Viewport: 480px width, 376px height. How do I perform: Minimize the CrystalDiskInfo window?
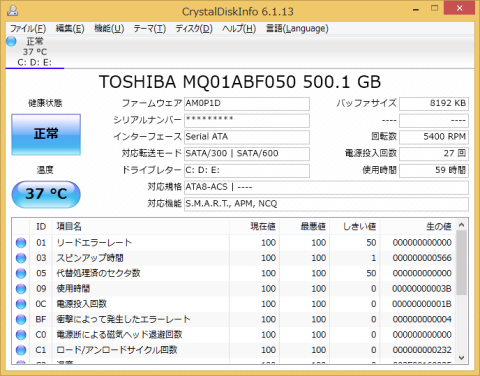pyautogui.click(x=416, y=9)
